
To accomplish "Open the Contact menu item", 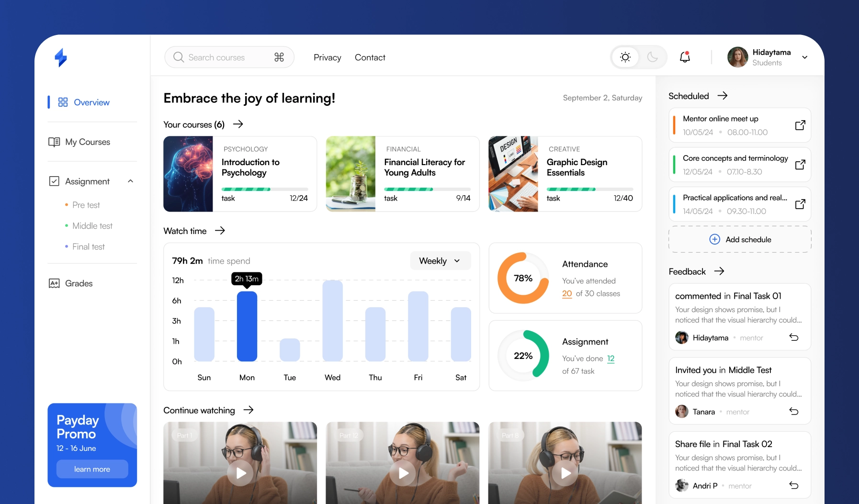I will pos(370,57).
